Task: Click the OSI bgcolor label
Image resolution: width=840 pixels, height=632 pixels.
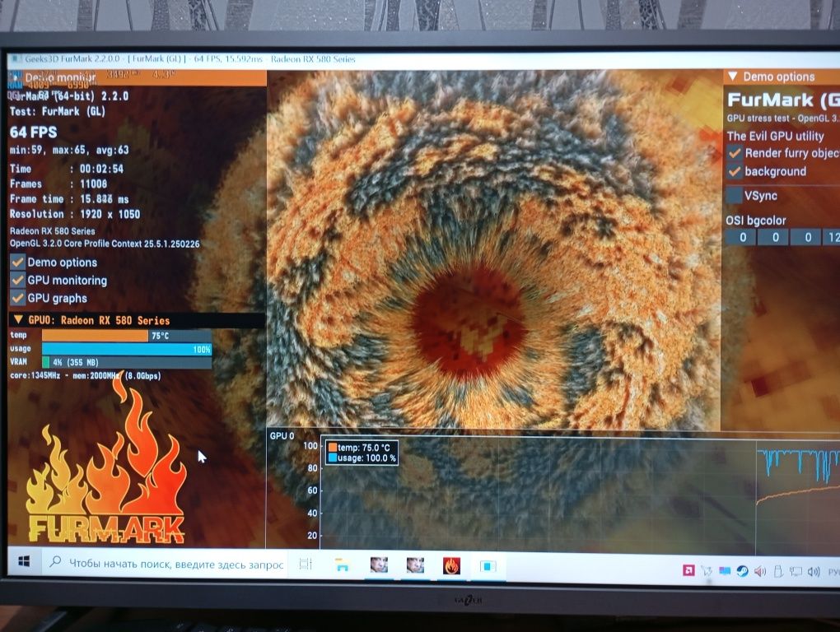Action: pos(756,221)
